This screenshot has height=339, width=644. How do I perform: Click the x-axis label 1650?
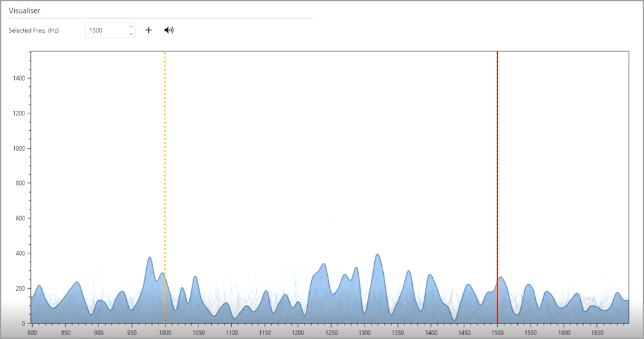coord(597,333)
